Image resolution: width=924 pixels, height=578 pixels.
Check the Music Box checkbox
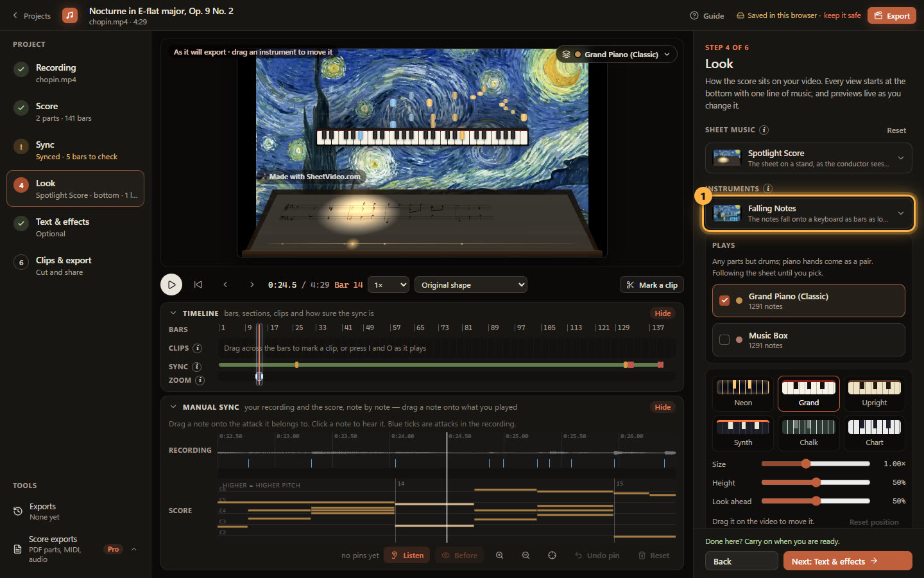724,340
